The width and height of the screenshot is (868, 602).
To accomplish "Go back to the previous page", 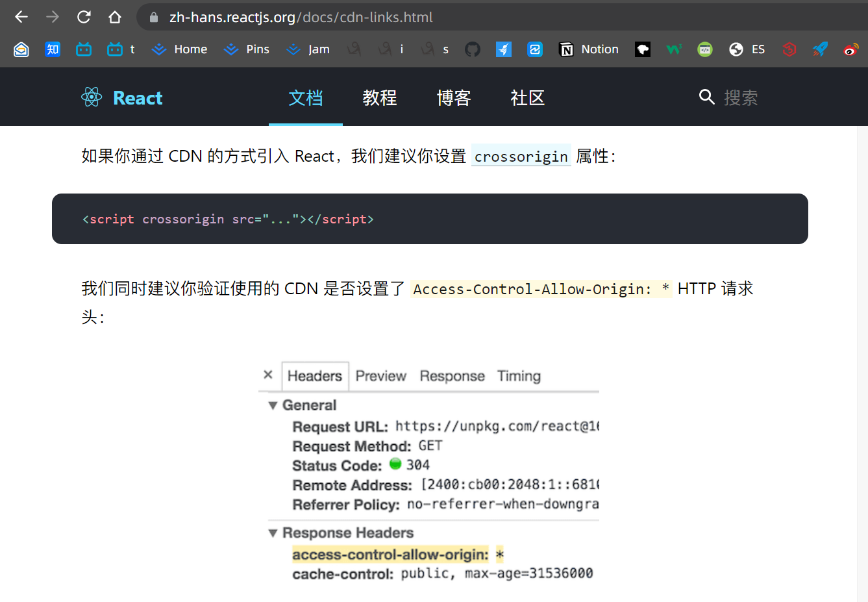I will (21, 17).
